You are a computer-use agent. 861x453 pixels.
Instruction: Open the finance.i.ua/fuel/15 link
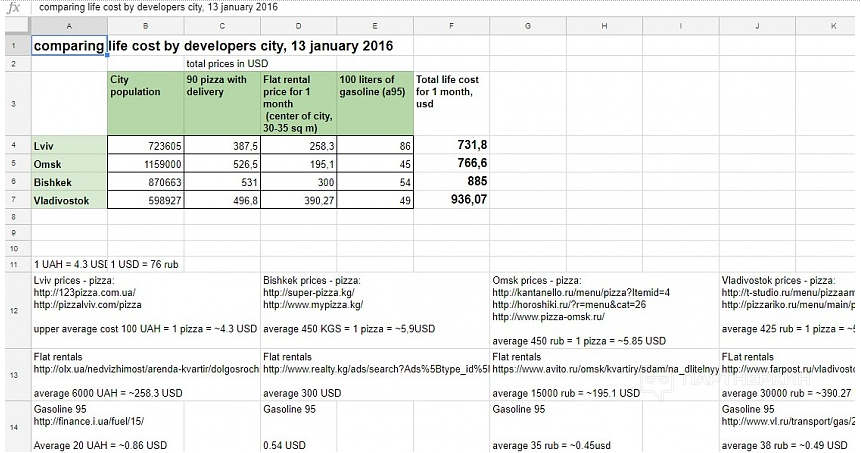[x=88, y=421]
